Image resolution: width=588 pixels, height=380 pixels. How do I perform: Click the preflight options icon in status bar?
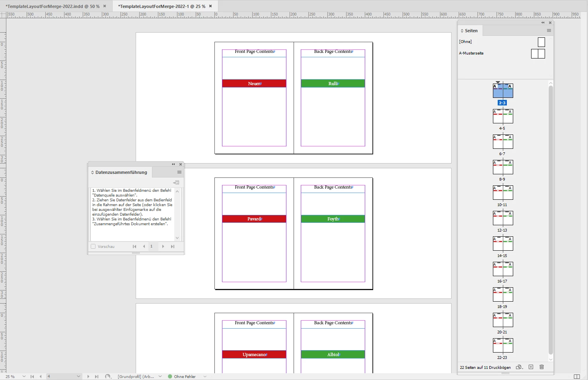coord(108,376)
